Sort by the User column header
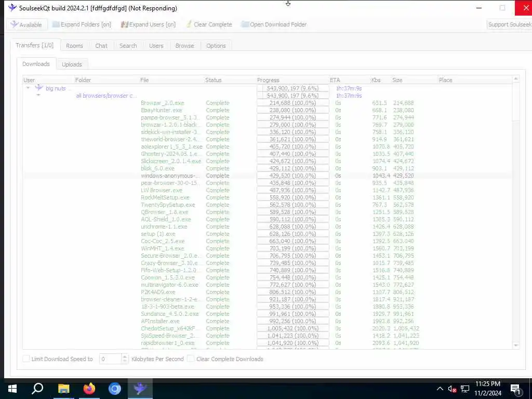 click(x=48, y=80)
